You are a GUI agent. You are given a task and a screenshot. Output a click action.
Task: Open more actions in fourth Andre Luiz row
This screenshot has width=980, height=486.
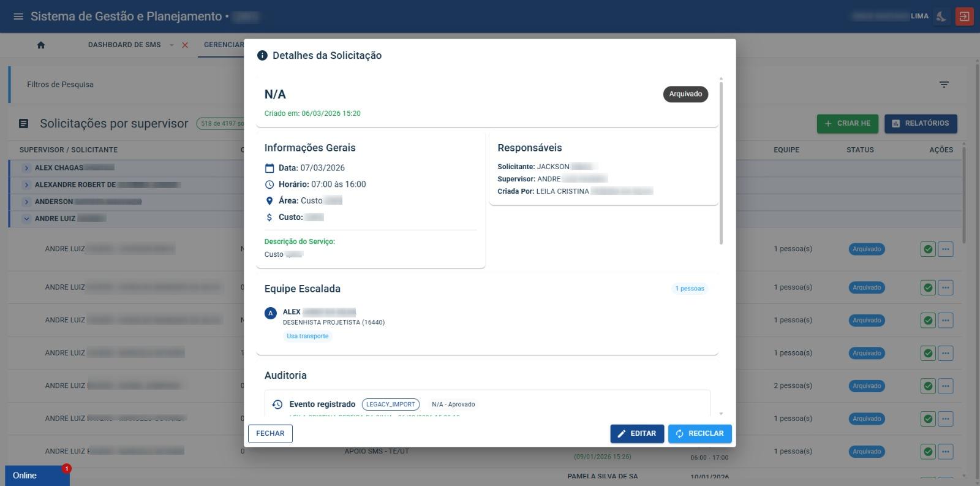point(946,353)
